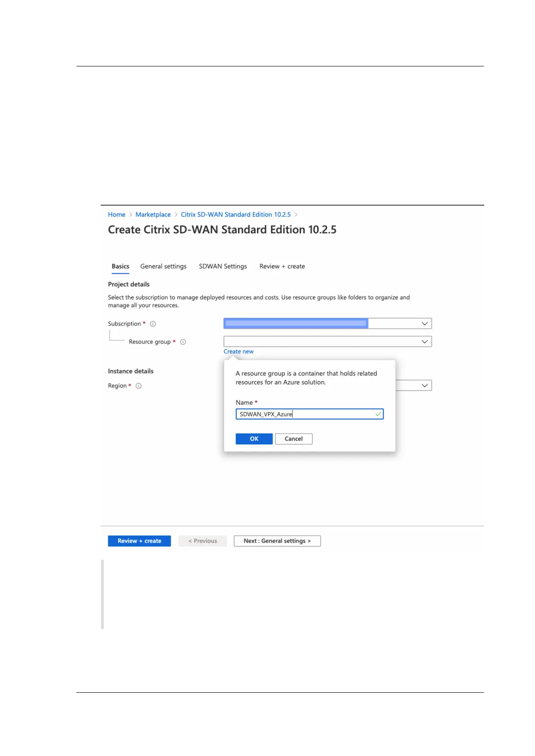This screenshot has height=756, width=535.
Task: Click the green validation checkmark in Name field
Action: pyautogui.click(x=378, y=414)
